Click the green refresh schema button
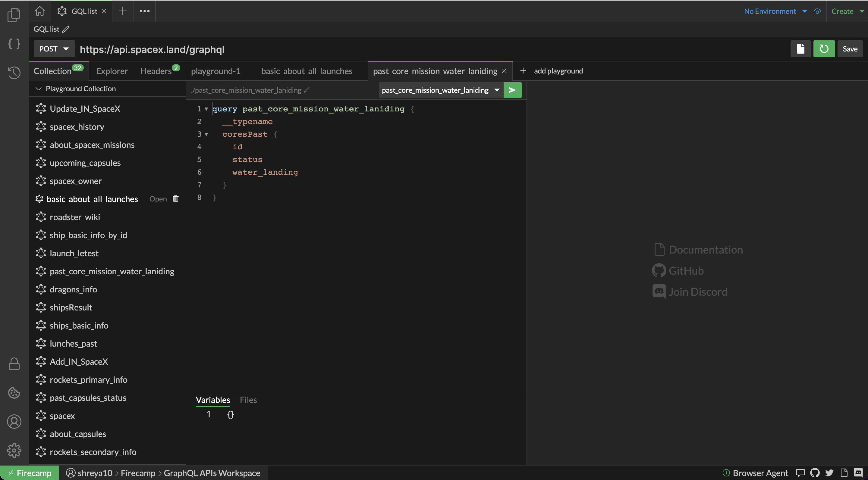Screen dimensions: 868x480 pyautogui.click(x=824, y=49)
